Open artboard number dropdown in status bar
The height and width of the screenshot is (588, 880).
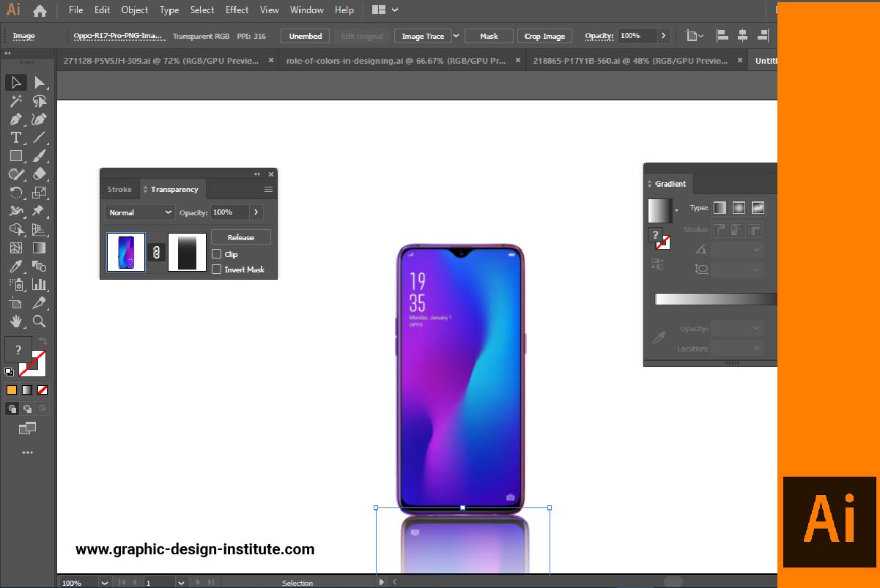click(181, 583)
